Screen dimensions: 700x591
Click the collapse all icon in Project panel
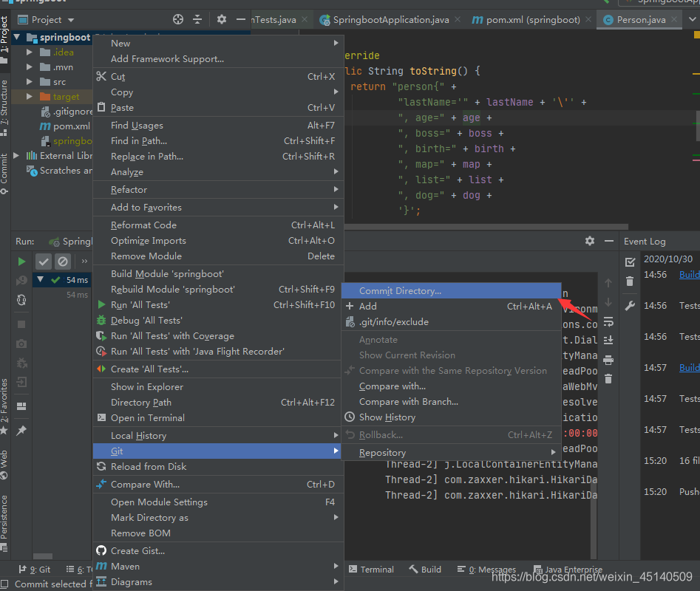tap(197, 20)
